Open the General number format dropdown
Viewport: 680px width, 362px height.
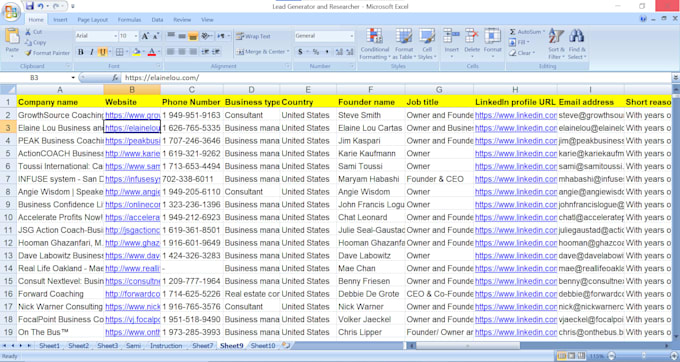(351, 36)
